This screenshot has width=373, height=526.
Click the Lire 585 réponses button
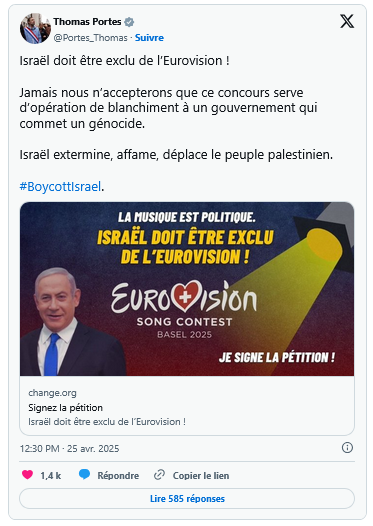(187, 498)
